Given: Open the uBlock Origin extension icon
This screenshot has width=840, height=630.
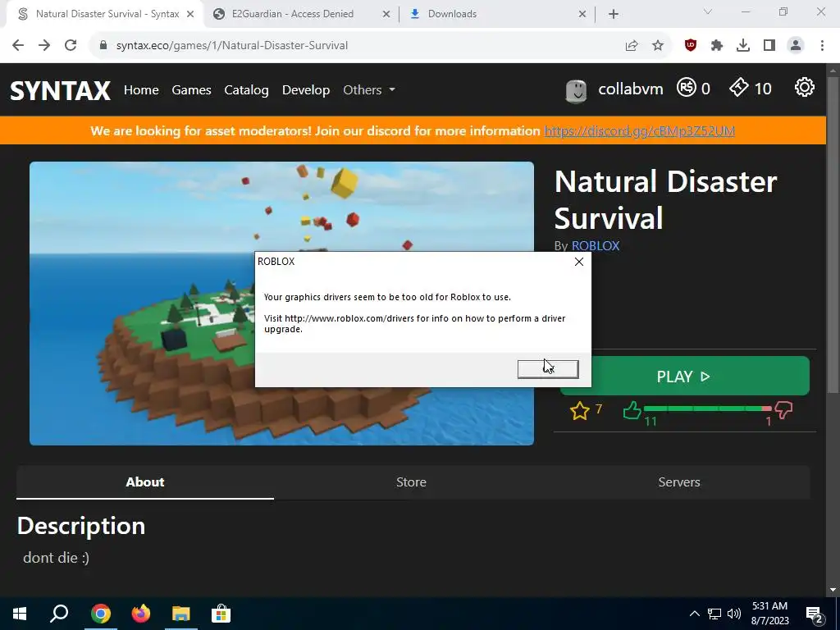Looking at the screenshot, I should pos(691,46).
